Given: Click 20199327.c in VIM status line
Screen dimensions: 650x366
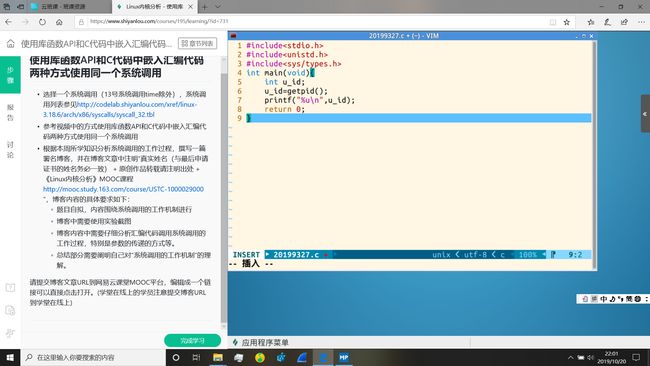Looking at the screenshot, I should [296, 255].
